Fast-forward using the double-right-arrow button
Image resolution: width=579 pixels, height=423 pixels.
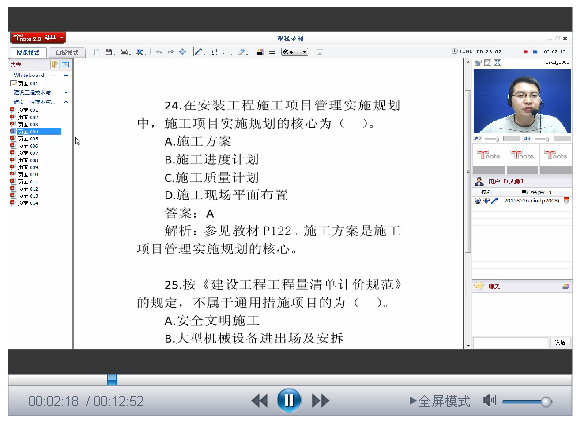[x=320, y=401]
